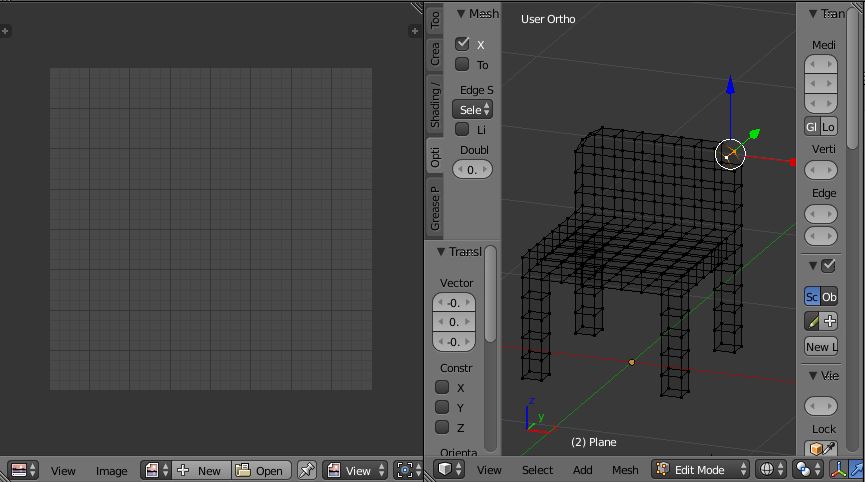Click the properties panel scrollbar
Image resolution: width=865 pixels, height=482 pixels.
[x=854, y=78]
